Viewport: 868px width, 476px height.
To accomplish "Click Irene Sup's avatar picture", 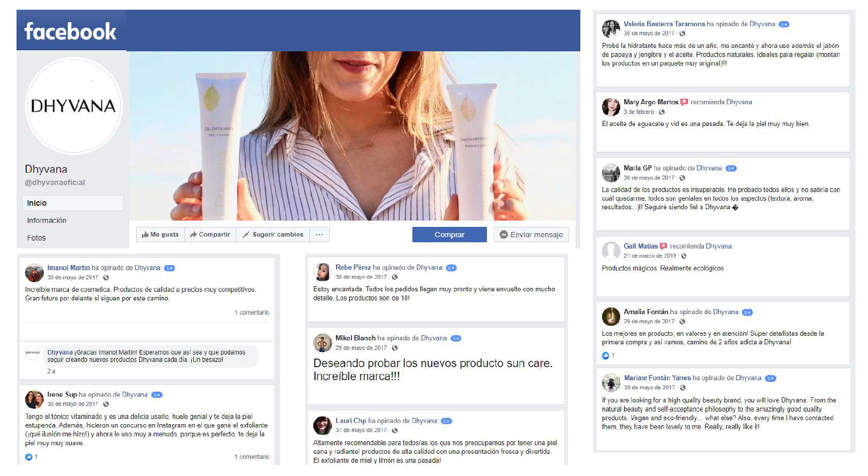I will click(x=34, y=399).
